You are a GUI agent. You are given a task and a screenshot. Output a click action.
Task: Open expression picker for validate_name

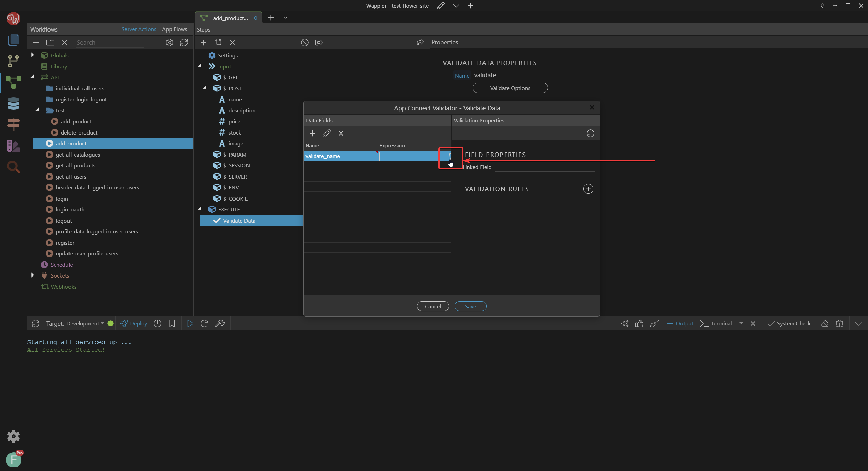[450, 156]
